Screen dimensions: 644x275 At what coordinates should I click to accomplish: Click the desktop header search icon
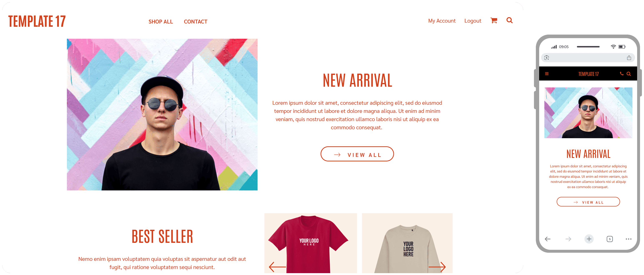coord(510,20)
